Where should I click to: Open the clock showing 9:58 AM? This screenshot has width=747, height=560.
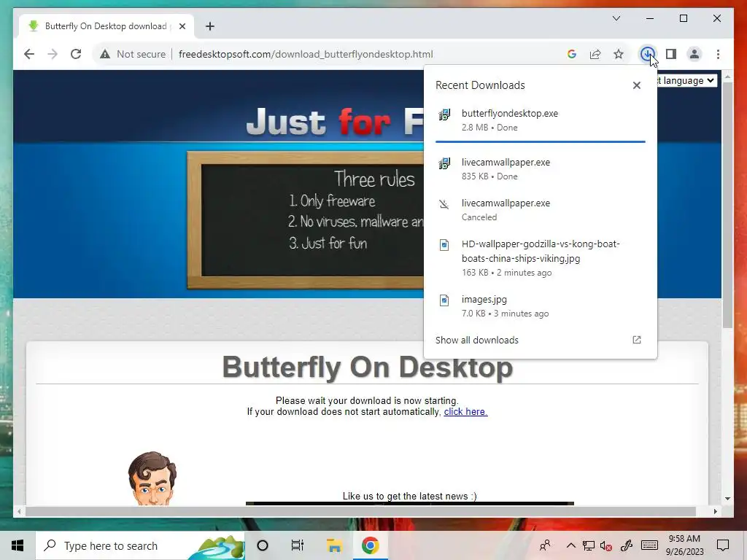pyautogui.click(x=684, y=545)
